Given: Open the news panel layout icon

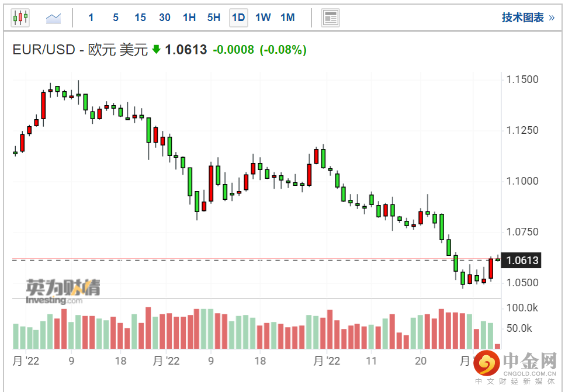Looking at the screenshot, I should coord(330,18).
